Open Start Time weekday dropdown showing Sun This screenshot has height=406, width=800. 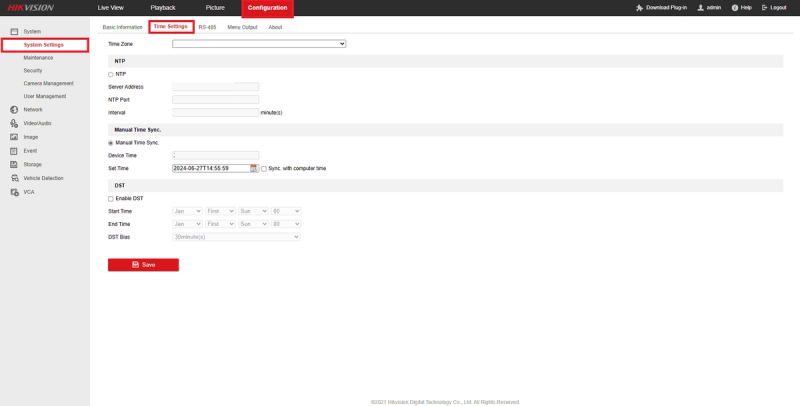point(253,211)
